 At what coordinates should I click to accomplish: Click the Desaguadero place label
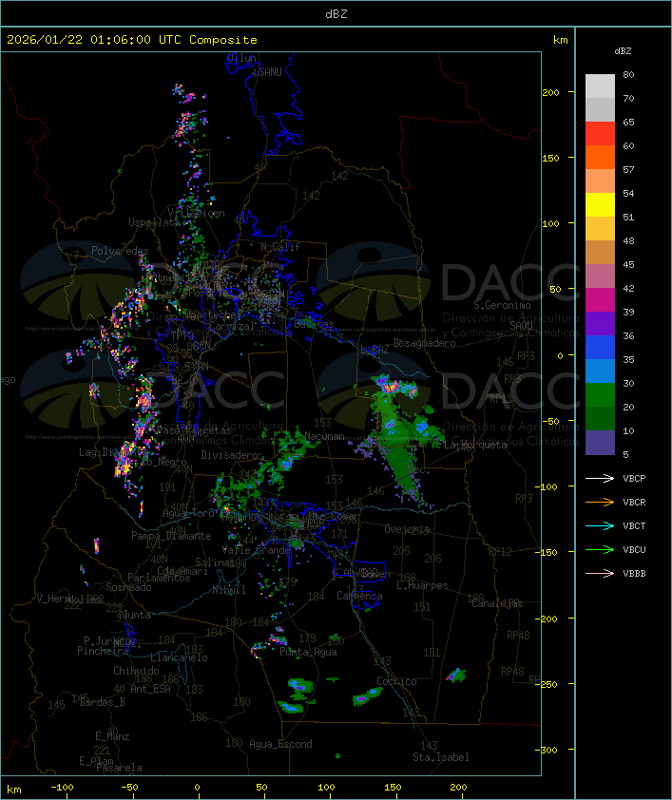tap(424, 343)
